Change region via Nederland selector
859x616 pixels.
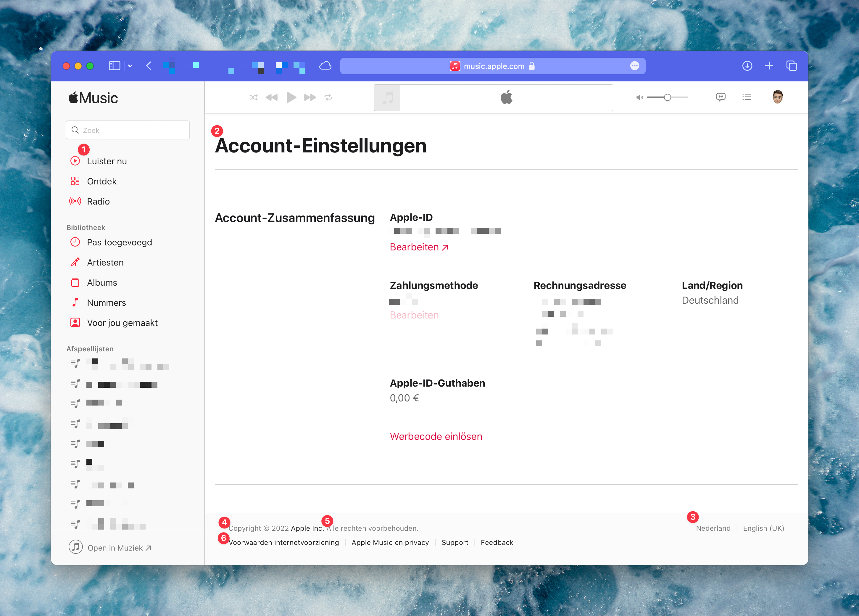click(713, 528)
